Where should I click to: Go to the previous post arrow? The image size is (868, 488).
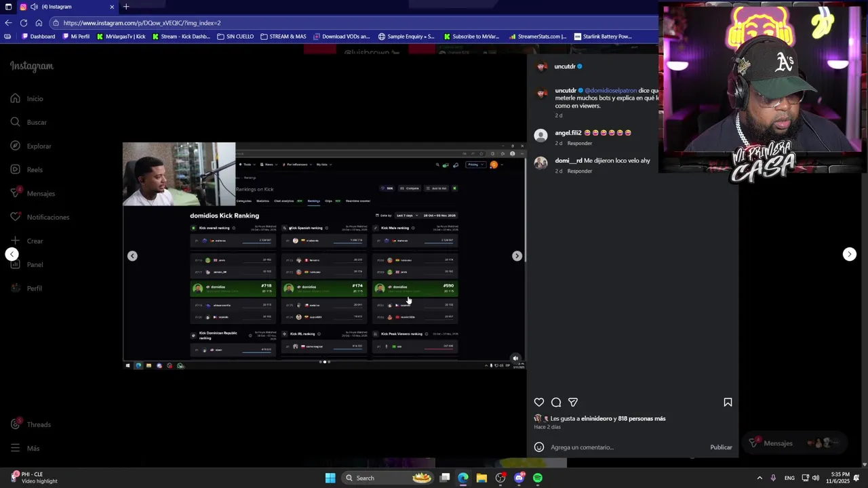click(12, 254)
